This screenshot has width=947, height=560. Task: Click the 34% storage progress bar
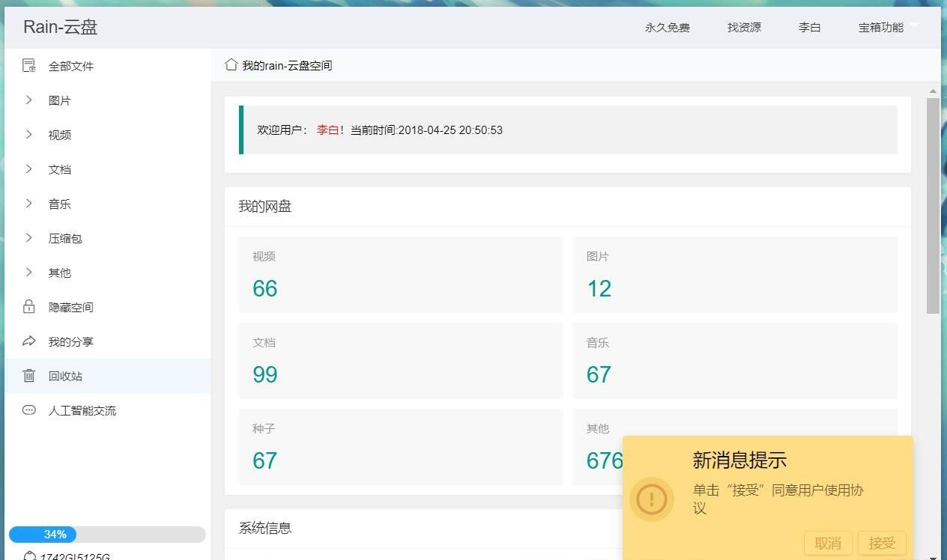point(43,534)
